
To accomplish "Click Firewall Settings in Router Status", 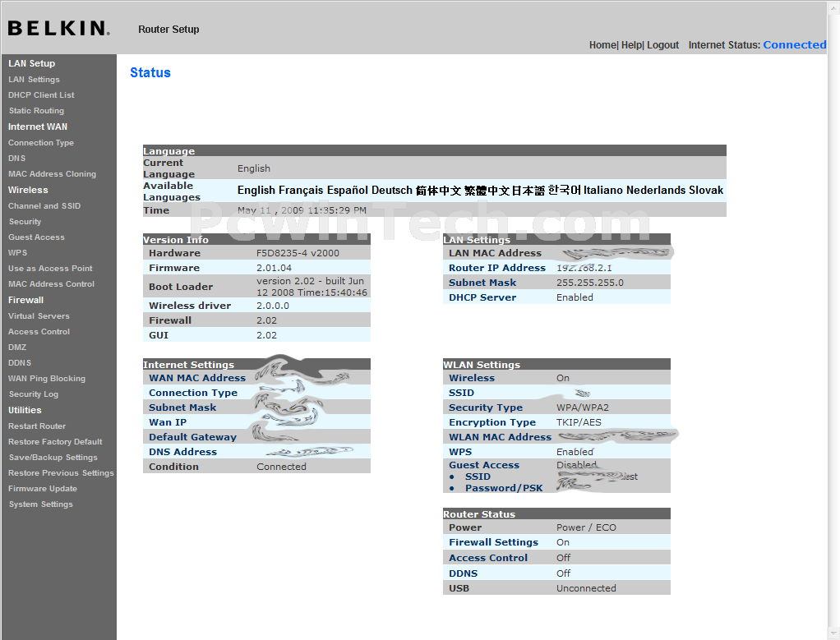I will click(x=493, y=542).
